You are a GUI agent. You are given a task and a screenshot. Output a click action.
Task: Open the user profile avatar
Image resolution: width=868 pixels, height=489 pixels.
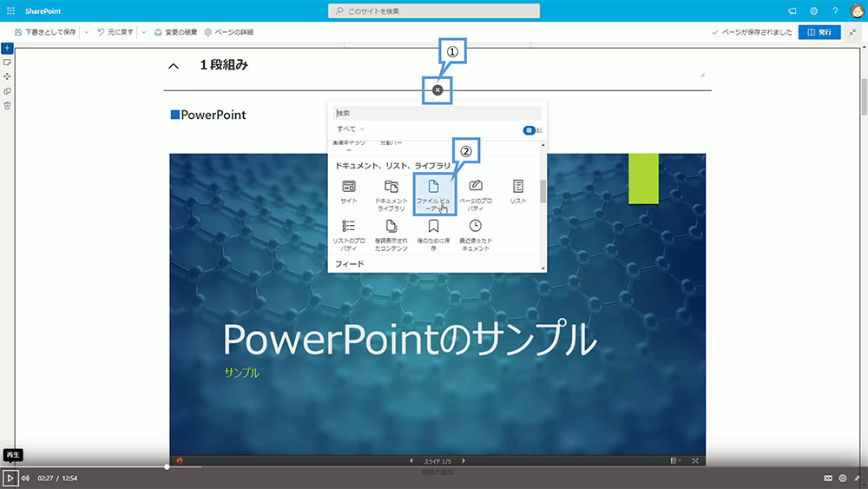[857, 10]
